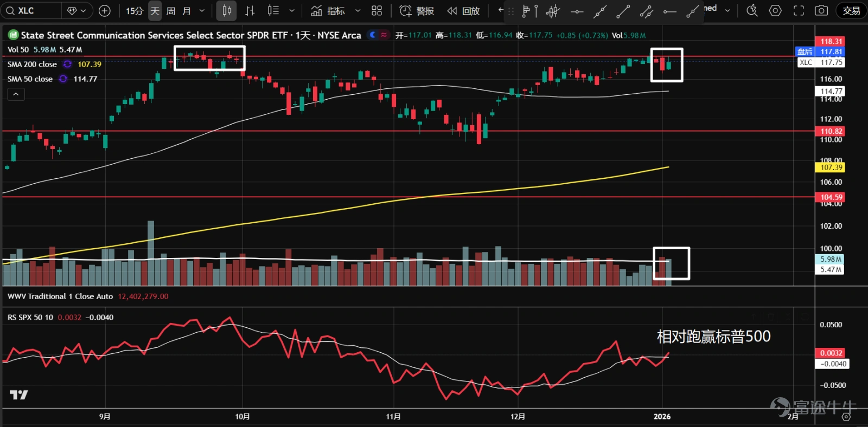Enter fullscreen mode icon

point(799,10)
